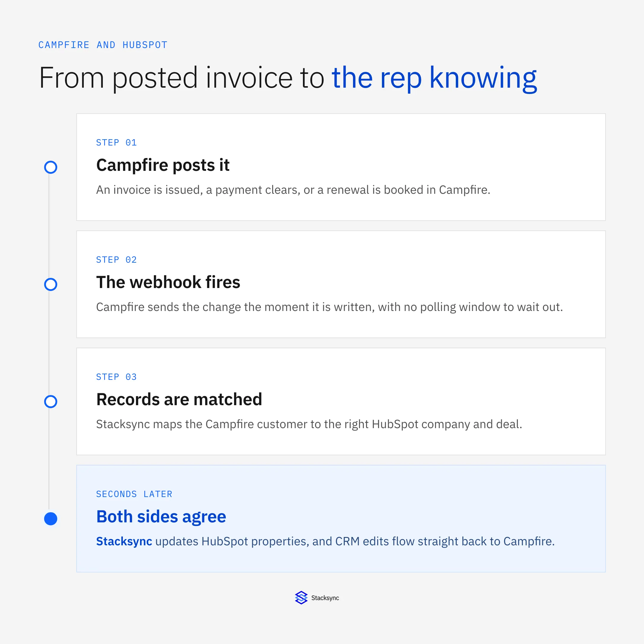Click the Stacksync wordmark text in footer
This screenshot has height=644, width=644.
[325, 598]
